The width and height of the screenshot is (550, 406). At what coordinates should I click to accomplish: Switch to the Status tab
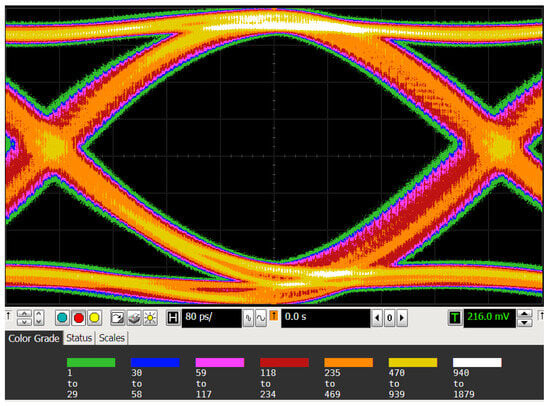click(x=79, y=338)
